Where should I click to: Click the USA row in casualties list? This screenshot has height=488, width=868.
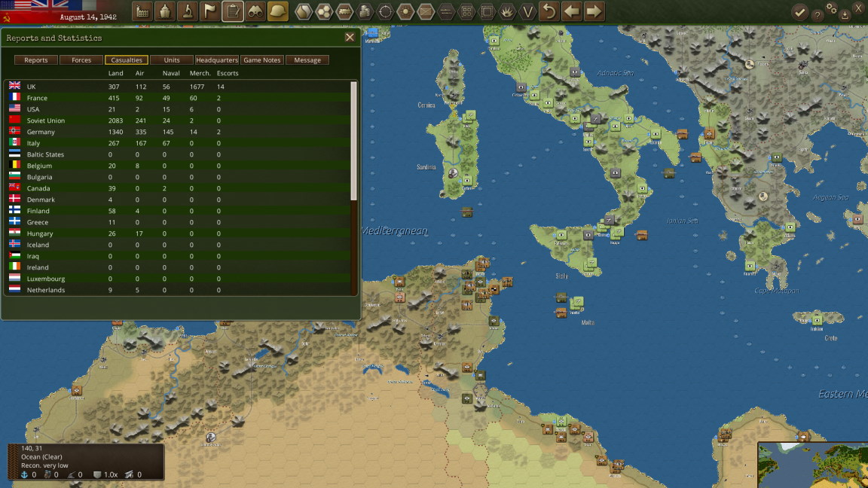(x=177, y=109)
